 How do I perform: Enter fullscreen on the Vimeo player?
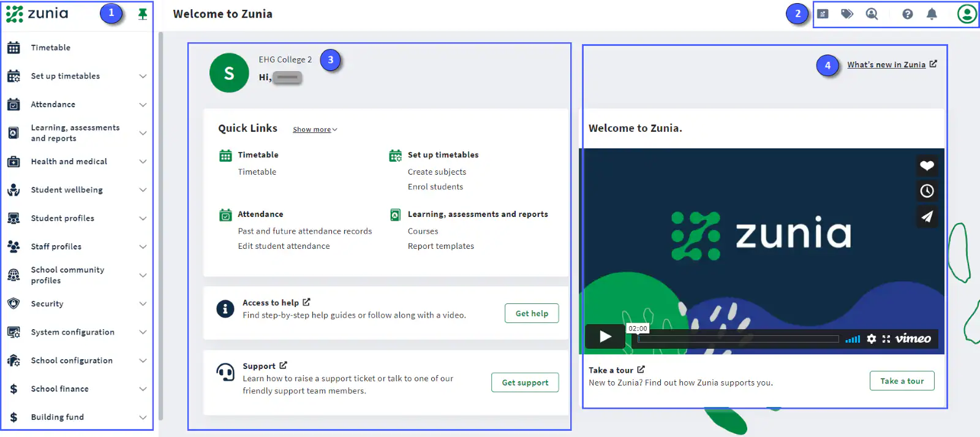pyautogui.click(x=886, y=339)
